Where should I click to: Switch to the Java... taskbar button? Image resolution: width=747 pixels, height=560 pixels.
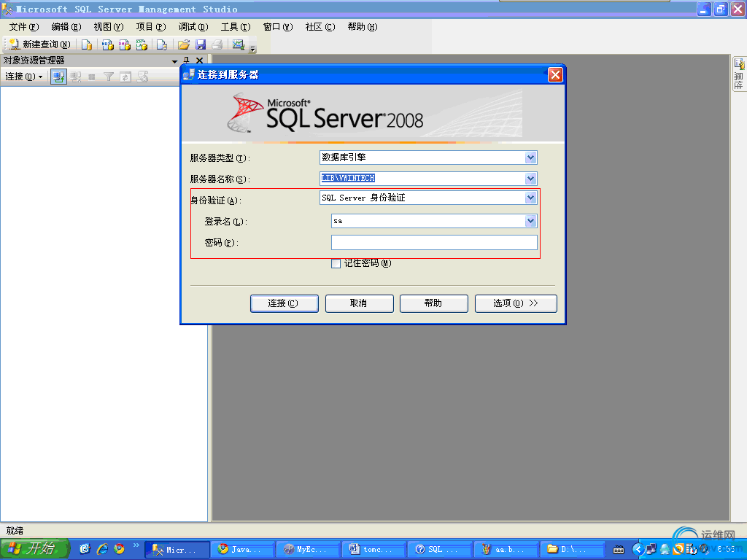(x=243, y=550)
